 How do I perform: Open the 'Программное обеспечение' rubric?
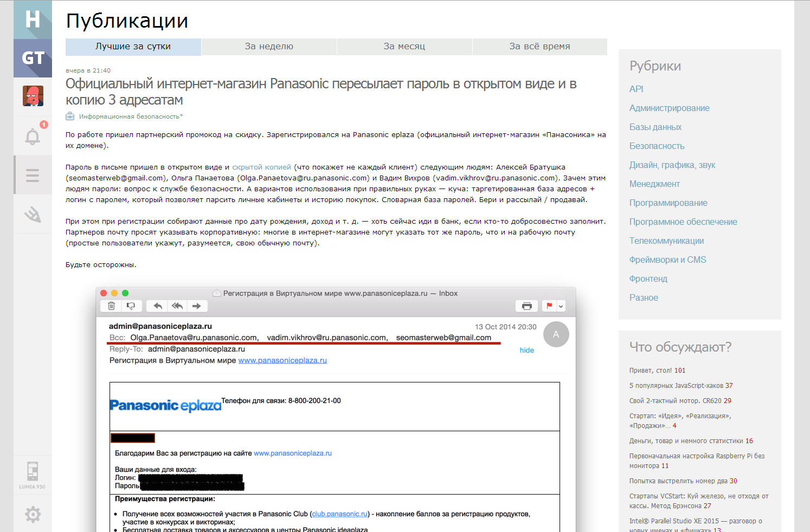pyautogui.click(x=683, y=222)
